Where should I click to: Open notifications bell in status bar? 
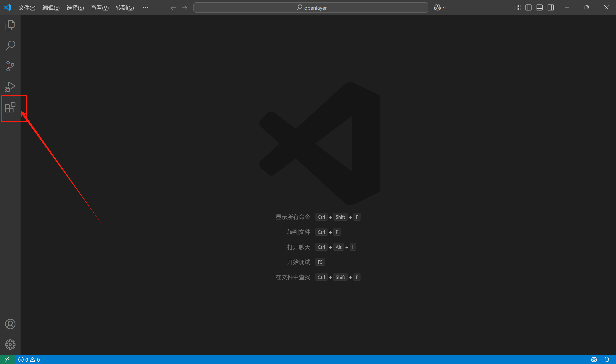coord(607,359)
